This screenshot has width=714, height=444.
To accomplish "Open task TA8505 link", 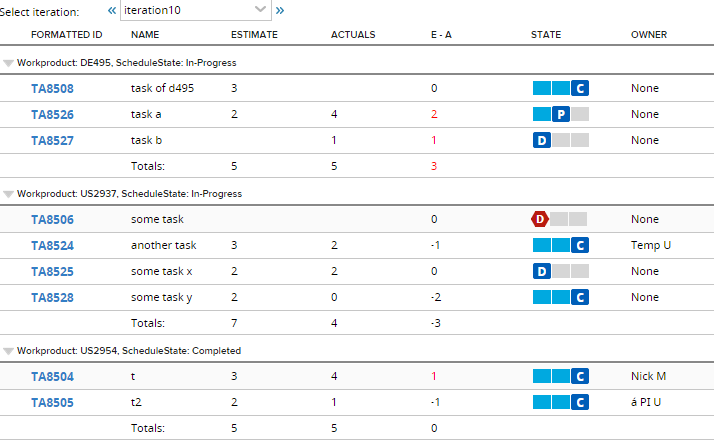I will coord(52,403).
